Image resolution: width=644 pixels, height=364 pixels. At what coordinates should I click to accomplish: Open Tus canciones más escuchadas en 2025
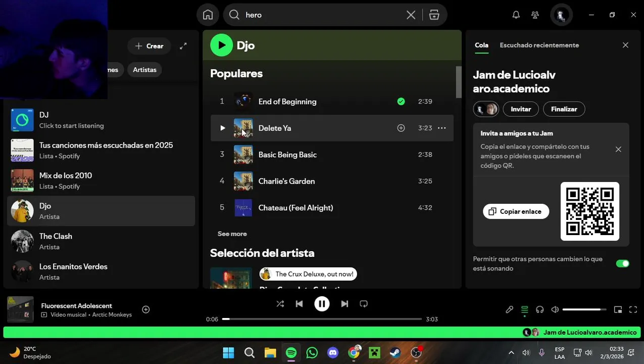click(x=101, y=150)
